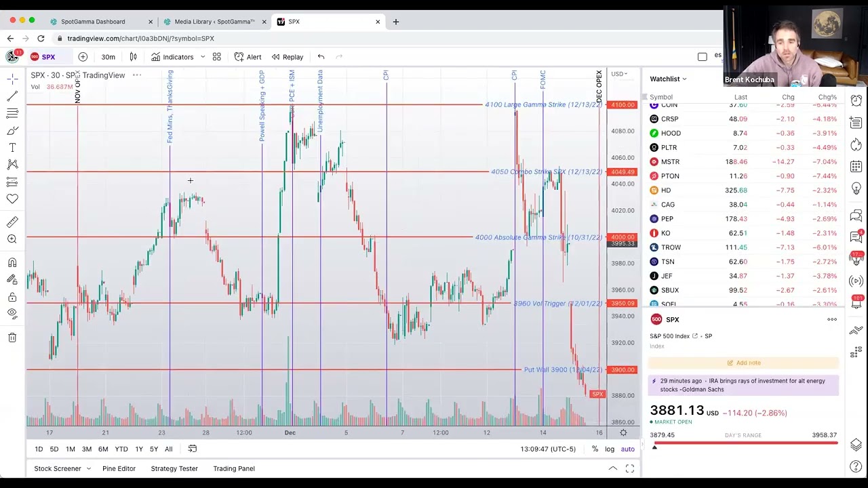868x488 pixels.
Task: Select the SBUX row in watchlist
Action: click(743, 290)
